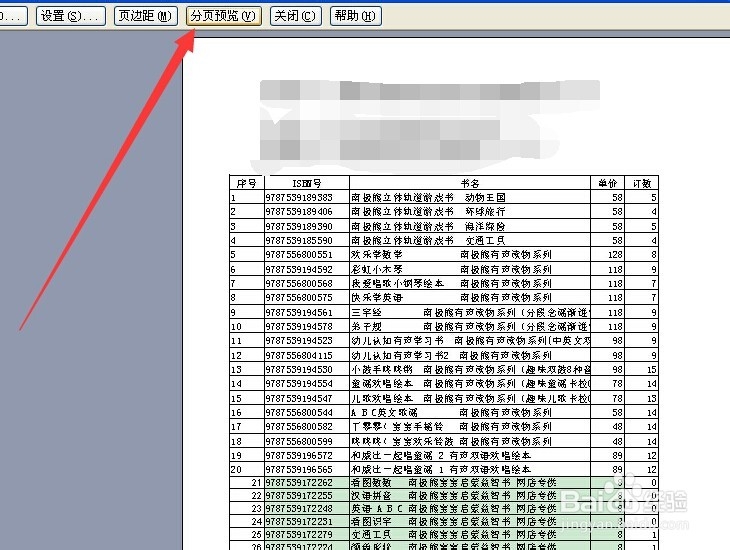This screenshot has width=730, height=550.
Task: Open the 页边距(M) margins button
Action: pos(145,16)
